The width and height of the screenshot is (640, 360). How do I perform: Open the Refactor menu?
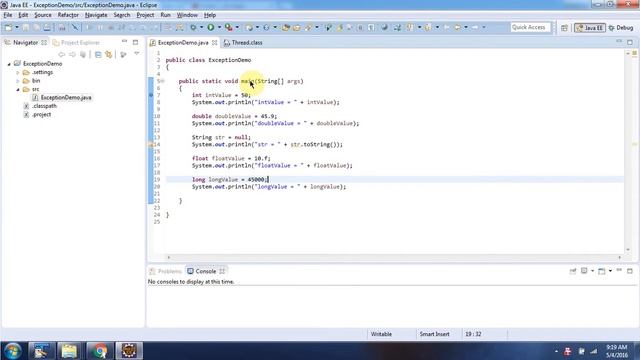pyautogui.click(x=68, y=15)
